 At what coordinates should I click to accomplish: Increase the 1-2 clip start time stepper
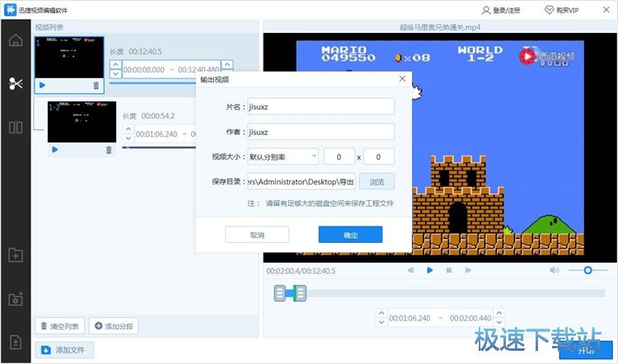[128, 129]
